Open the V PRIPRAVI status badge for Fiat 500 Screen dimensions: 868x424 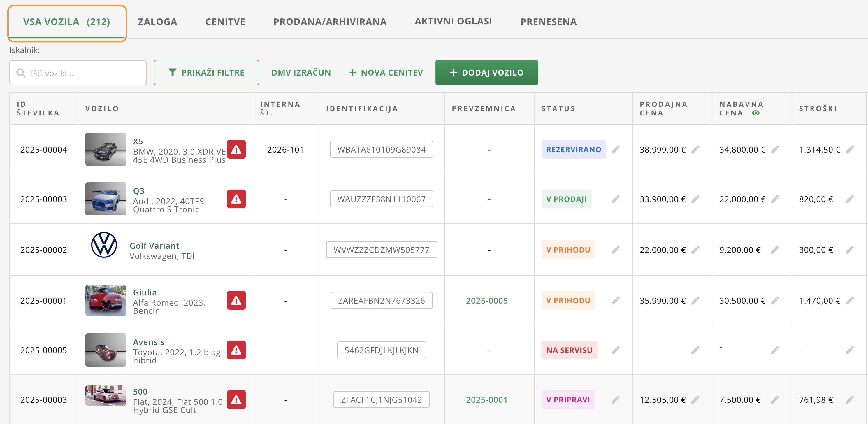coord(567,400)
